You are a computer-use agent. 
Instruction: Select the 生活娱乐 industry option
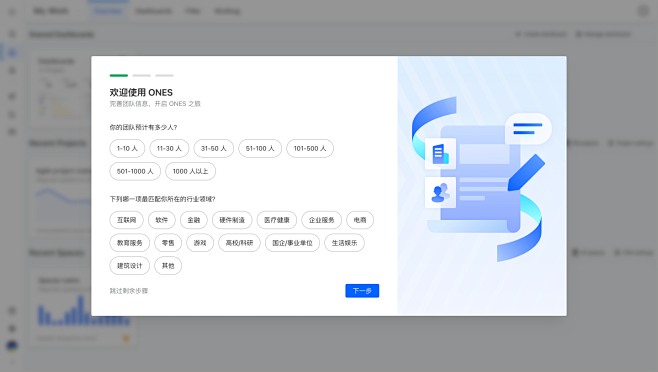coord(345,243)
